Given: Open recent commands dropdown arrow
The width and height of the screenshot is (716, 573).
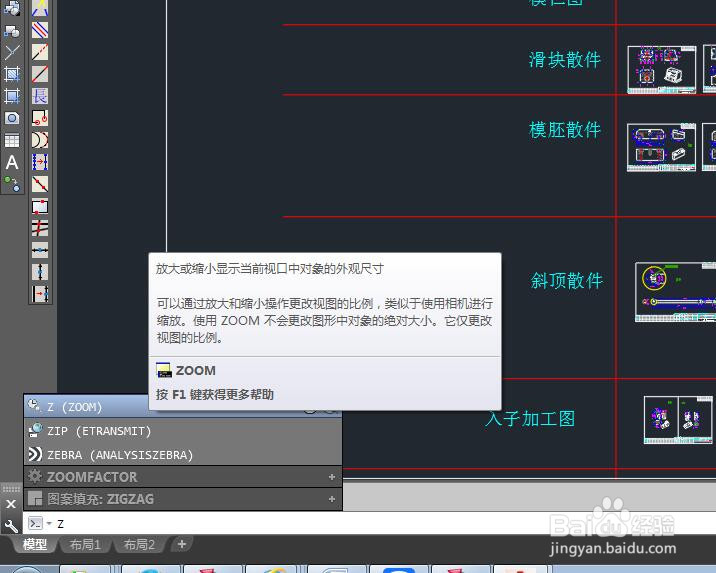Looking at the screenshot, I should [49, 524].
